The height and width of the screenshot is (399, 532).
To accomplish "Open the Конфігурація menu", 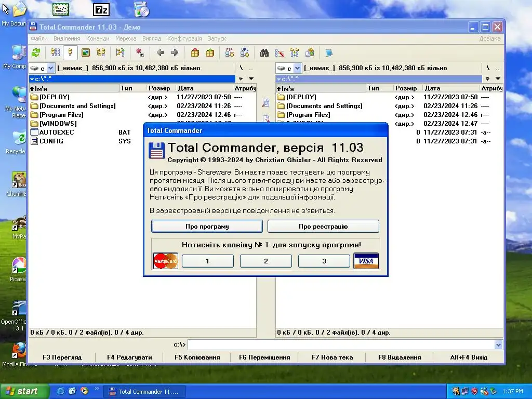I will click(184, 38).
